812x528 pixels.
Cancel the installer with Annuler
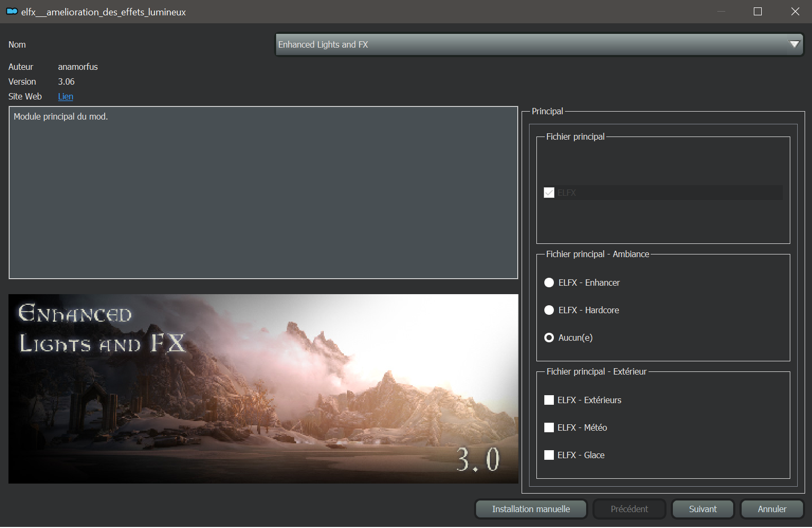pyautogui.click(x=772, y=509)
